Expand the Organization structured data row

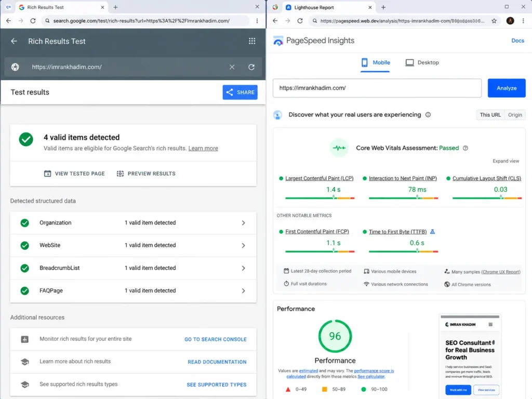coord(134,223)
